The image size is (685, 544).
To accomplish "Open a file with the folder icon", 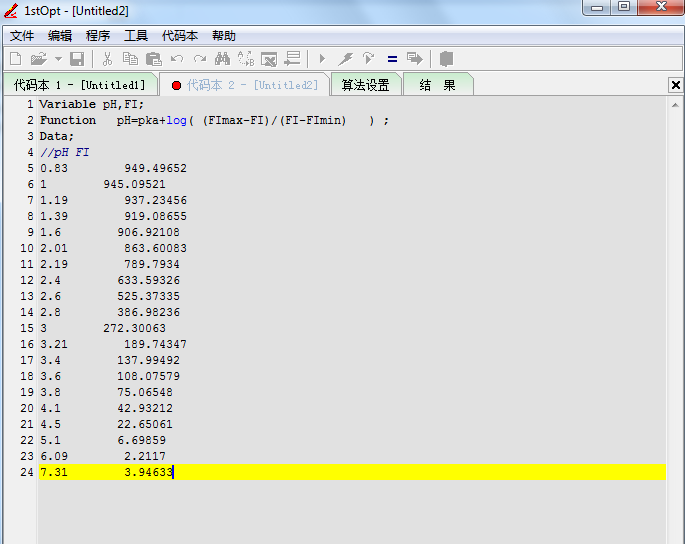I will (38, 59).
